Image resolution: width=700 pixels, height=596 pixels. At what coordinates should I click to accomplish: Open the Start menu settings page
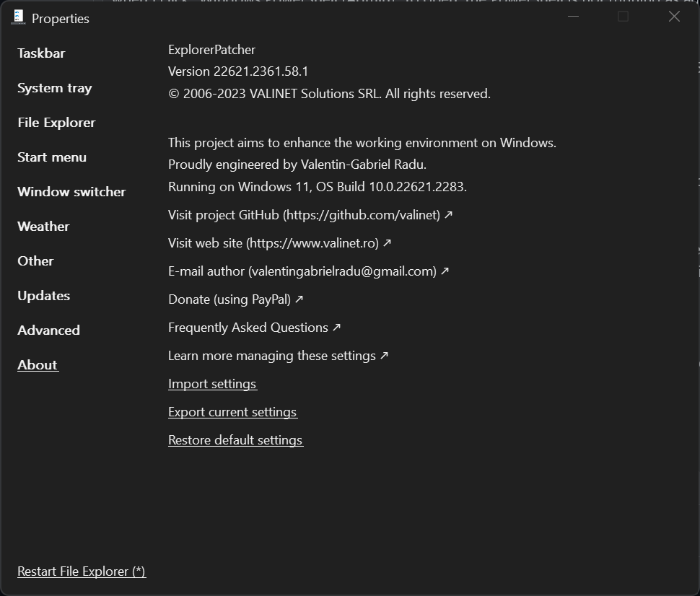tap(51, 157)
